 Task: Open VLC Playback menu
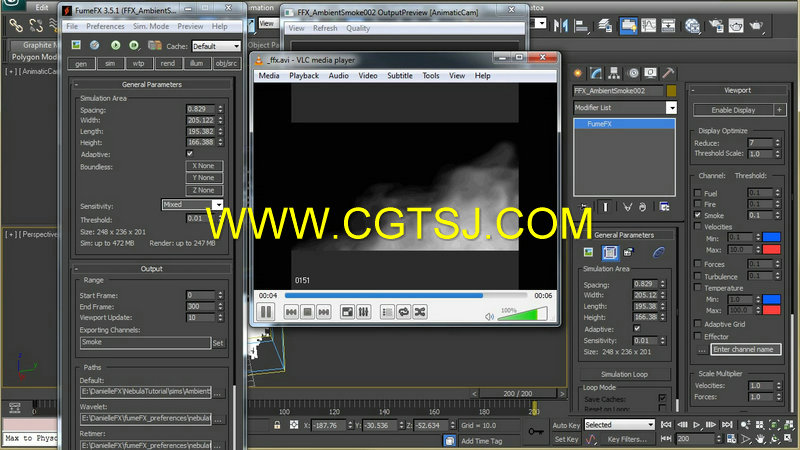click(304, 76)
